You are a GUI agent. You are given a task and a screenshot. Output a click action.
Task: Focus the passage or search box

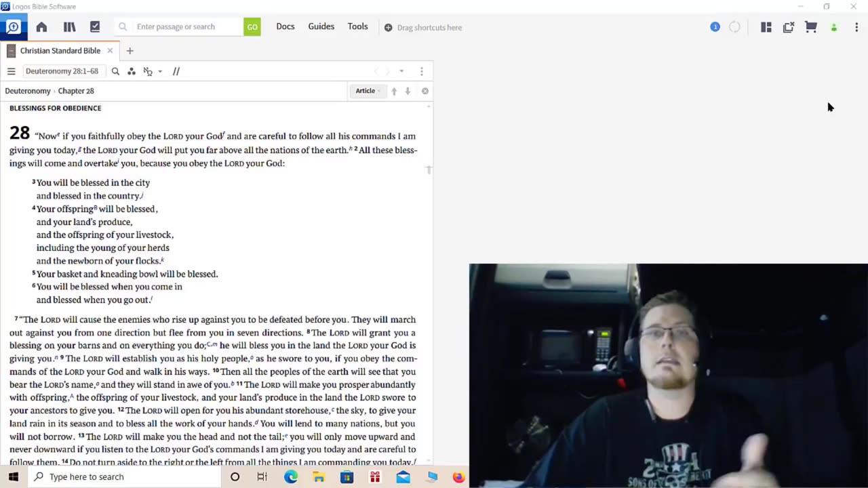click(x=180, y=27)
